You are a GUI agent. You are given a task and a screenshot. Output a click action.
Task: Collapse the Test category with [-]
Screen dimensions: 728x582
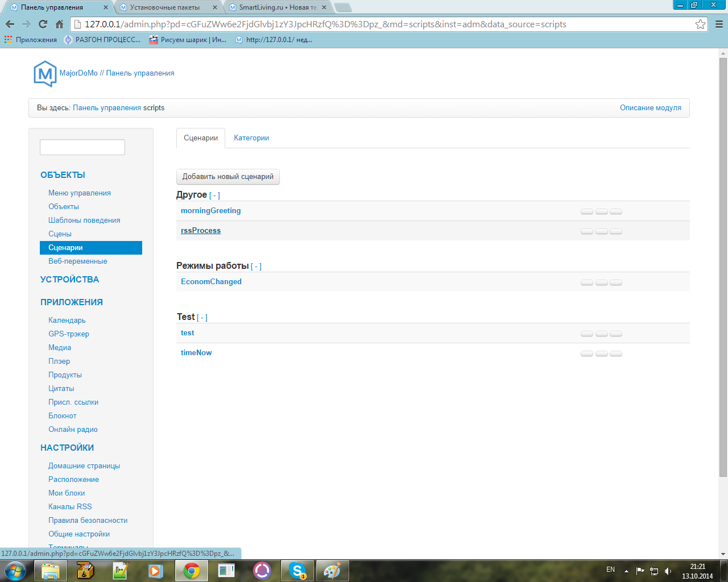(202, 318)
